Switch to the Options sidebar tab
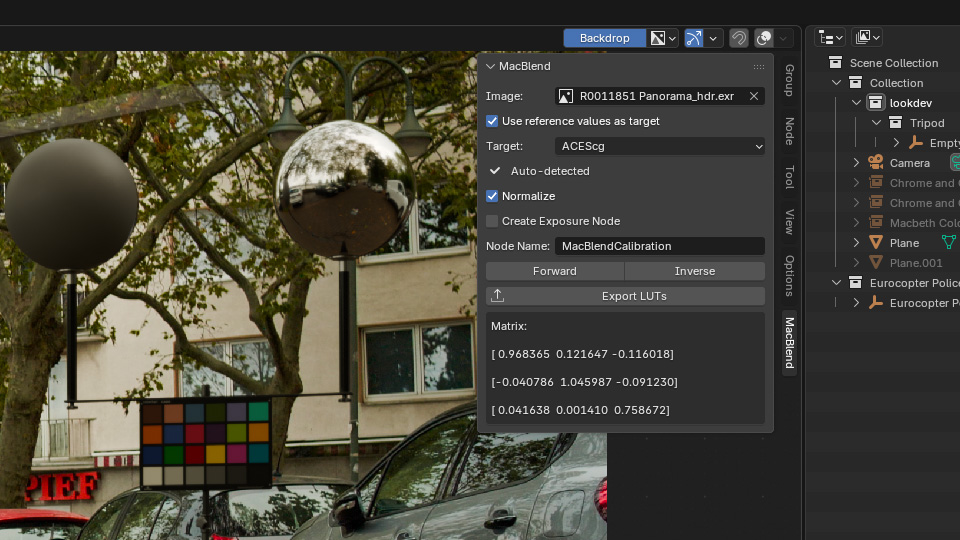 [x=790, y=276]
